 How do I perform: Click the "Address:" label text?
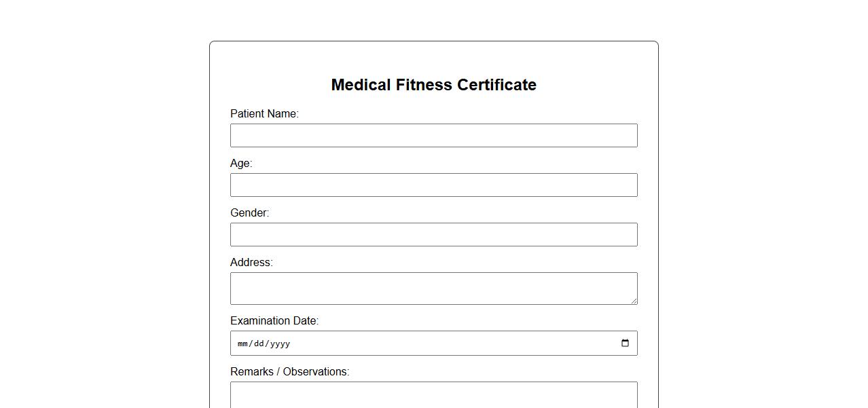pos(251,263)
